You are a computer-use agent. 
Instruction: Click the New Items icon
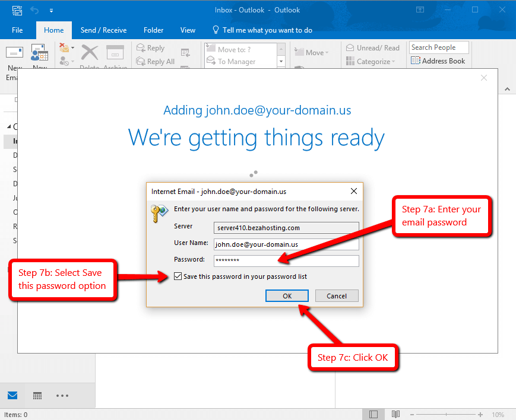pyautogui.click(x=40, y=52)
